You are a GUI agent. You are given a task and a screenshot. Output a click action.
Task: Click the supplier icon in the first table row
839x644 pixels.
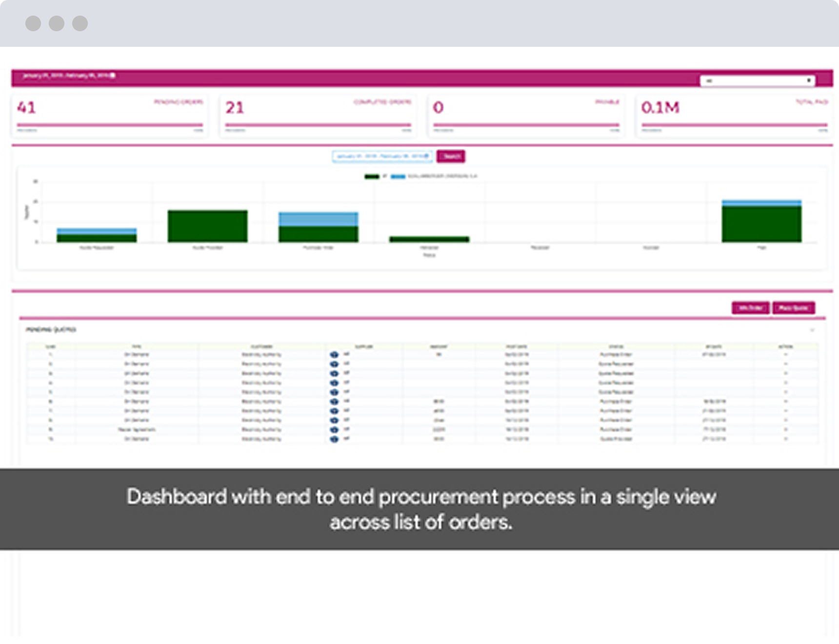tap(334, 355)
